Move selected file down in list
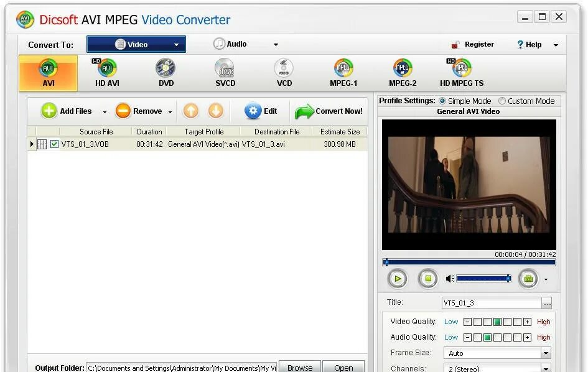588x372 pixels. pos(216,111)
